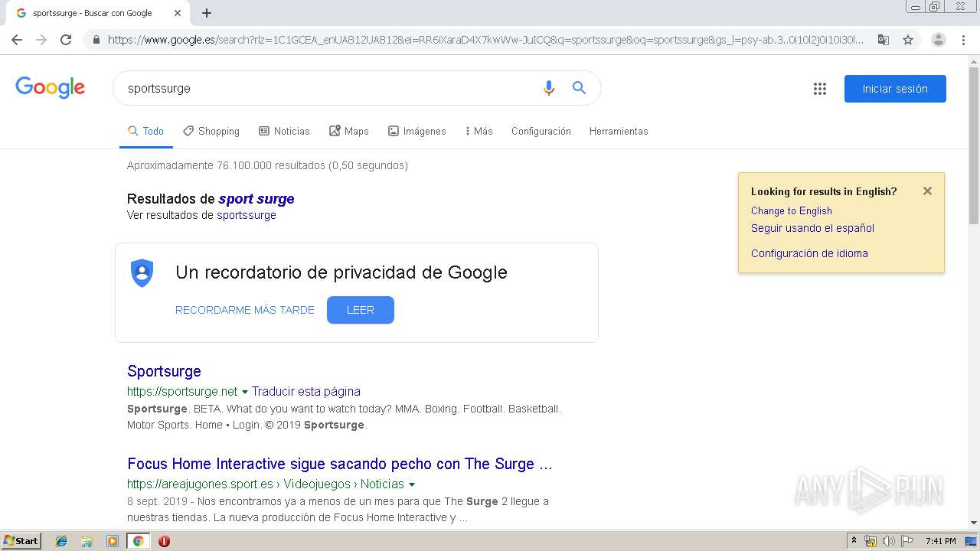Click Traducir esta página link
Image resolution: width=980 pixels, height=551 pixels.
point(306,391)
